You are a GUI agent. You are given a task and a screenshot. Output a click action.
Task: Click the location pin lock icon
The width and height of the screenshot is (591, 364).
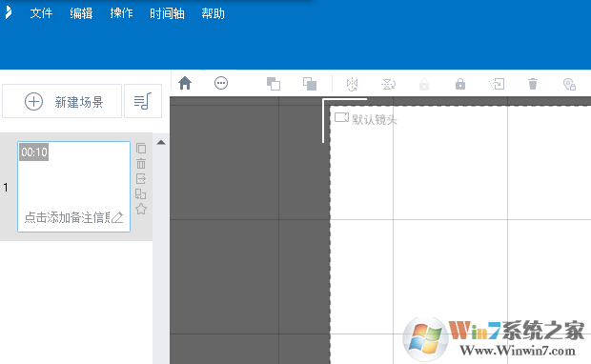point(569,84)
